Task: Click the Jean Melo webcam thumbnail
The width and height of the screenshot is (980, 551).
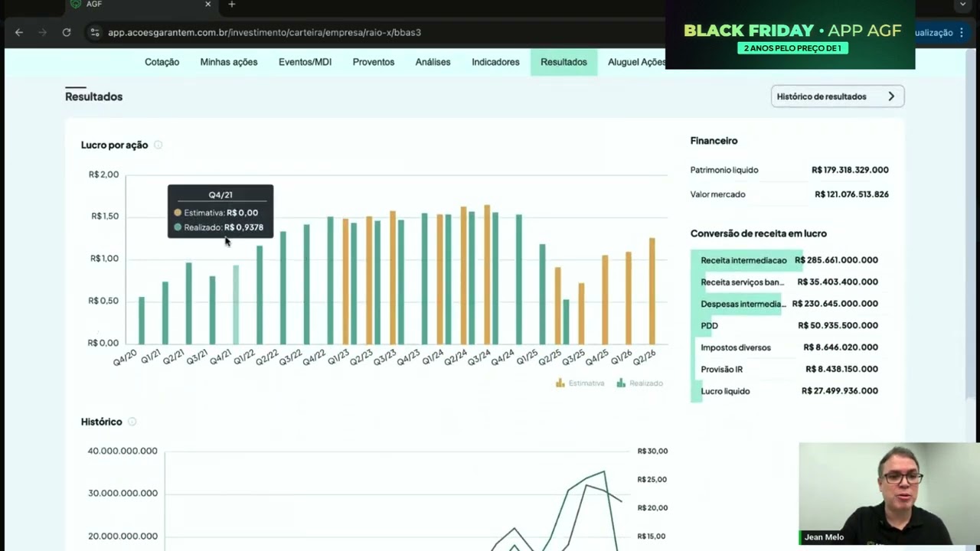Action: (x=888, y=494)
